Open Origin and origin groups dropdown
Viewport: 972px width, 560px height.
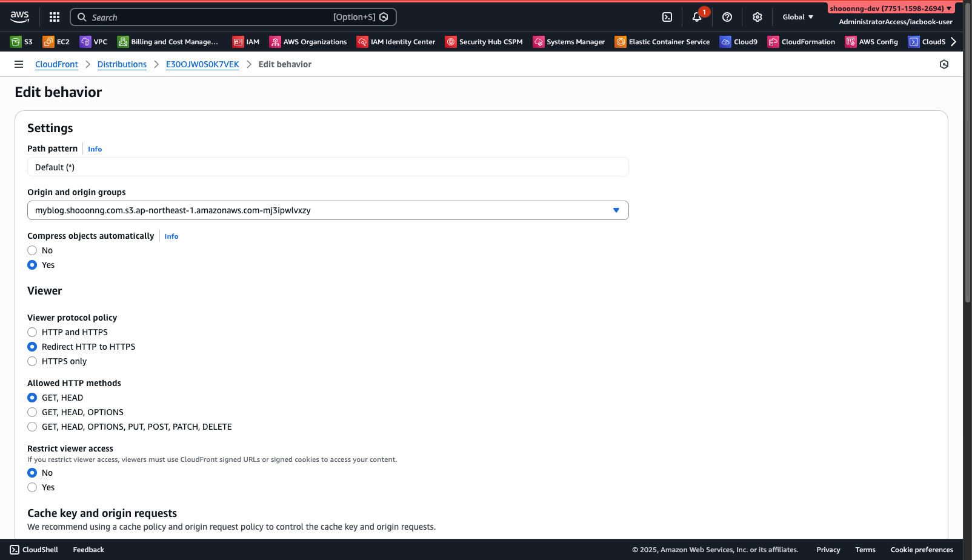pyautogui.click(x=328, y=210)
